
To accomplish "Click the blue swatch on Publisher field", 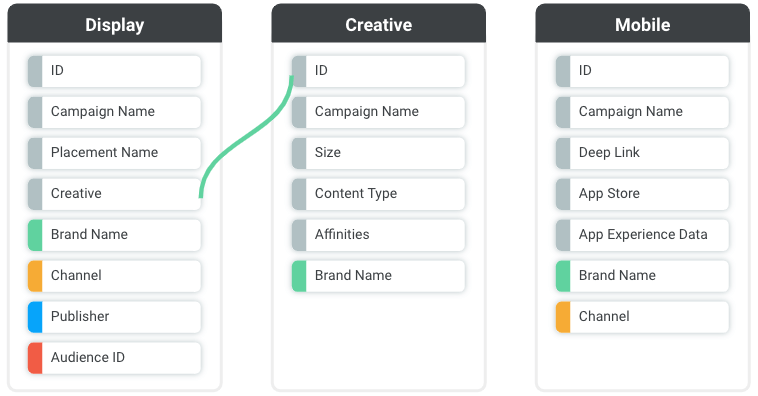I will [35, 317].
